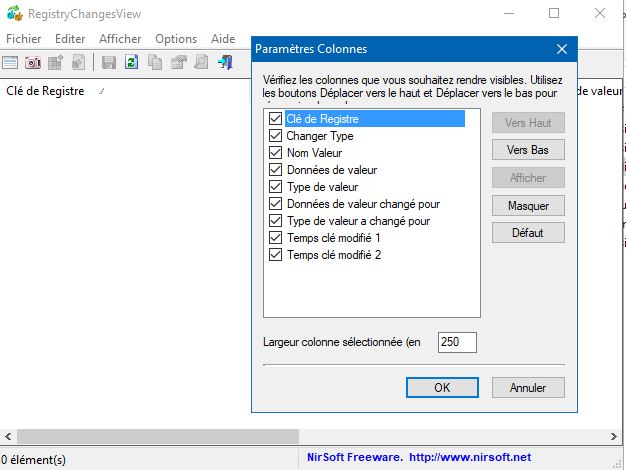This screenshot has height=470, width=626.
Task: Click the RegistryChangesView app icon in title bar
Action: point(15,14)
